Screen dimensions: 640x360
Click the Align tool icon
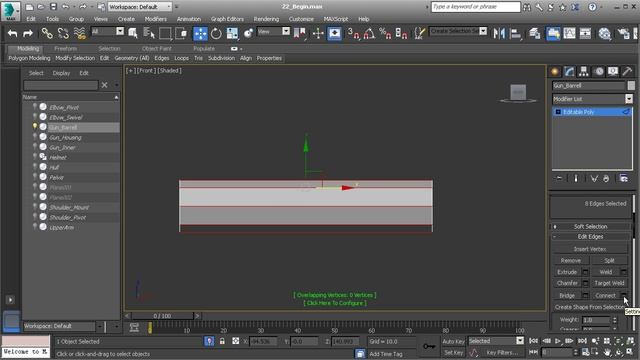(x=515, y=33)
